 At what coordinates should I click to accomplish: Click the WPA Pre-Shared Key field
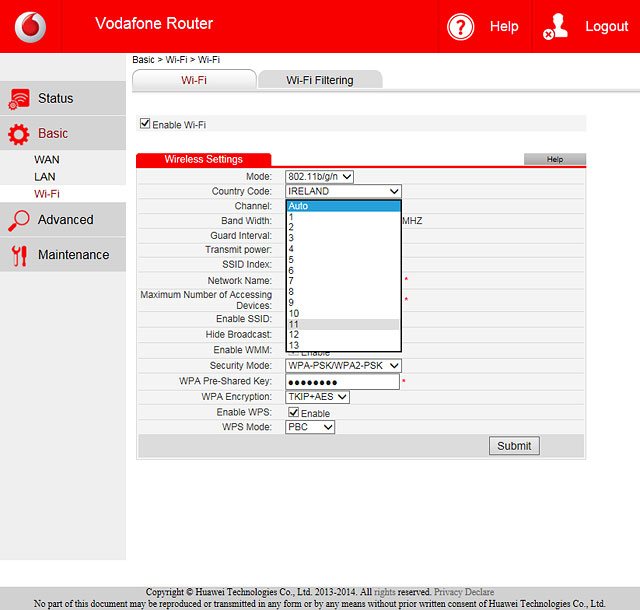click(x=342, y=382)
